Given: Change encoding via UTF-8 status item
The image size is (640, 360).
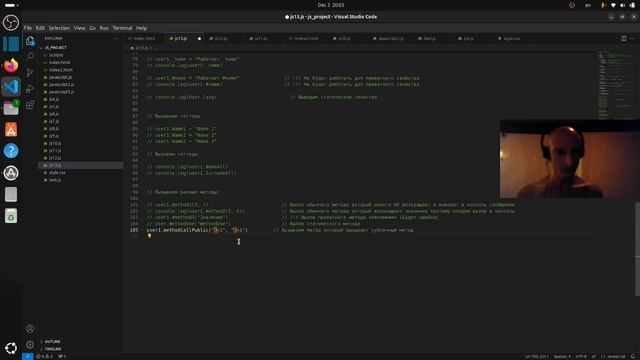Looking at the screenshot, I should pos(581,356).
